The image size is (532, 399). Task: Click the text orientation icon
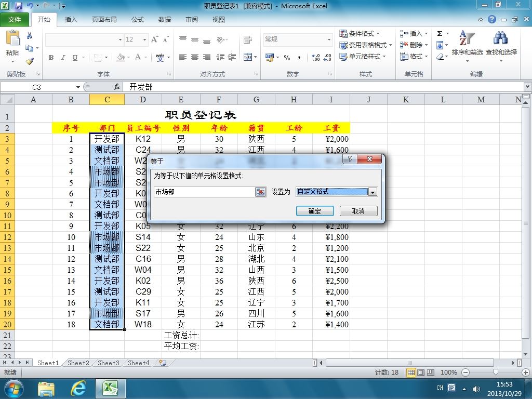[221, 39]
